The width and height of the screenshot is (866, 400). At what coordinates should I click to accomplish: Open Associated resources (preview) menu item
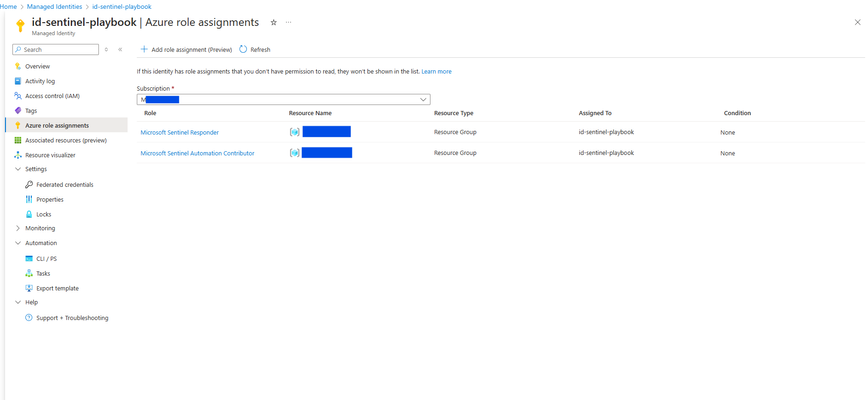pos(66,140)
